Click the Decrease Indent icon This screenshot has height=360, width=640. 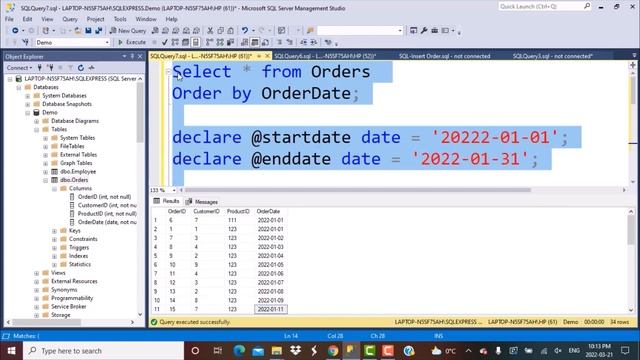(x=303, y=42)
